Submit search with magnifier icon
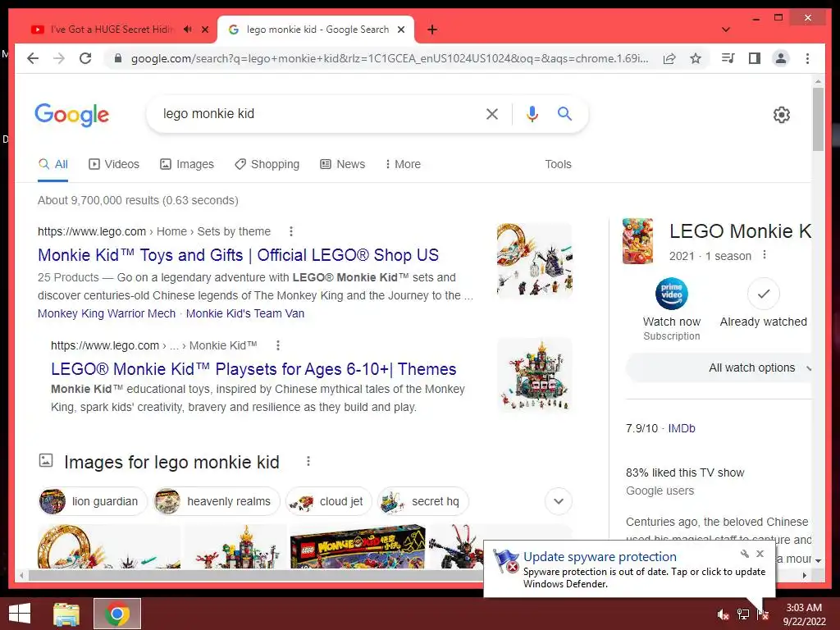This screenshot has height=630, width=840. click(x=564, y=113)
